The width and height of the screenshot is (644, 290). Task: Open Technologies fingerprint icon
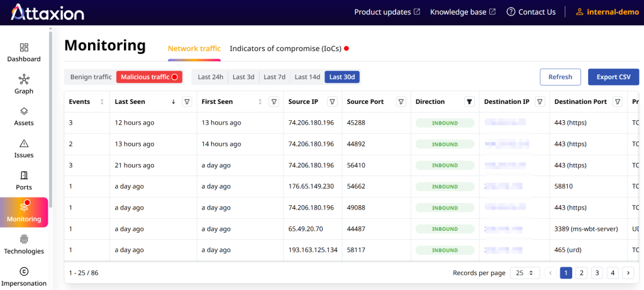point(24,239)
